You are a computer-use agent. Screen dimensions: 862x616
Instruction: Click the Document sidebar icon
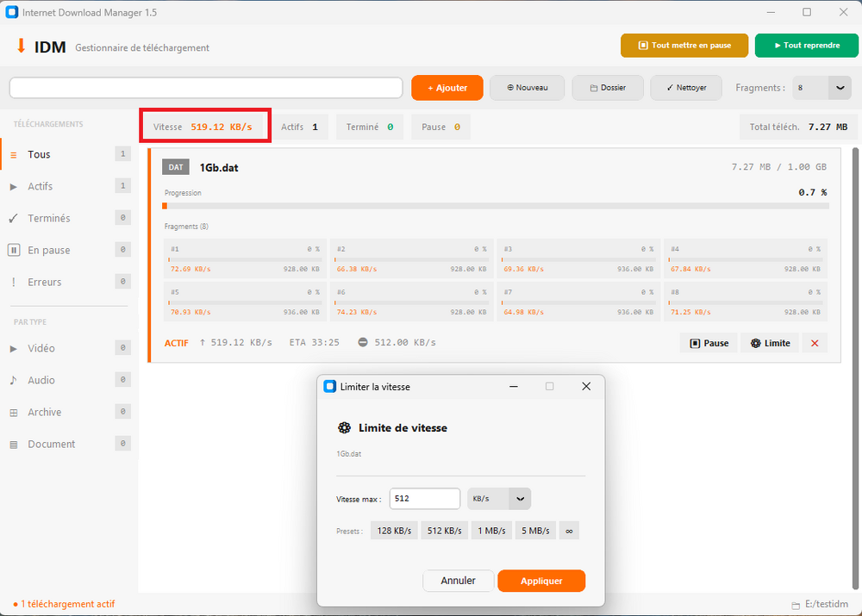tap(14, 445)
